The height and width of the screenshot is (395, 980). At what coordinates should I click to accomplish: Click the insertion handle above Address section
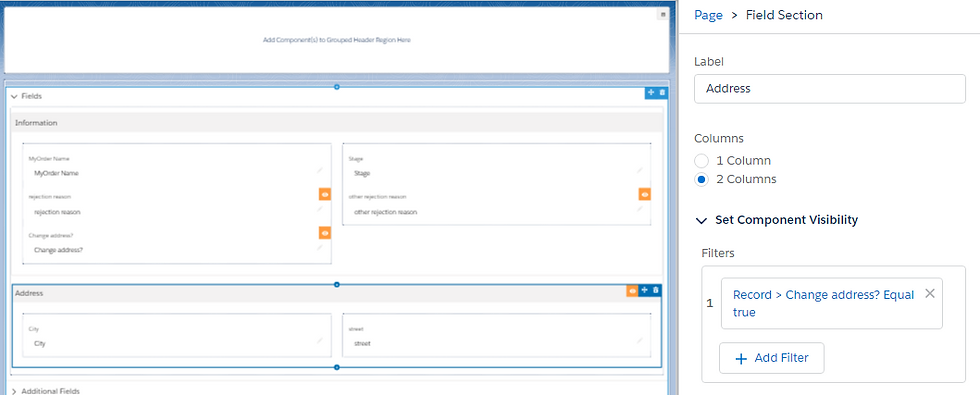tap(337, 284)
